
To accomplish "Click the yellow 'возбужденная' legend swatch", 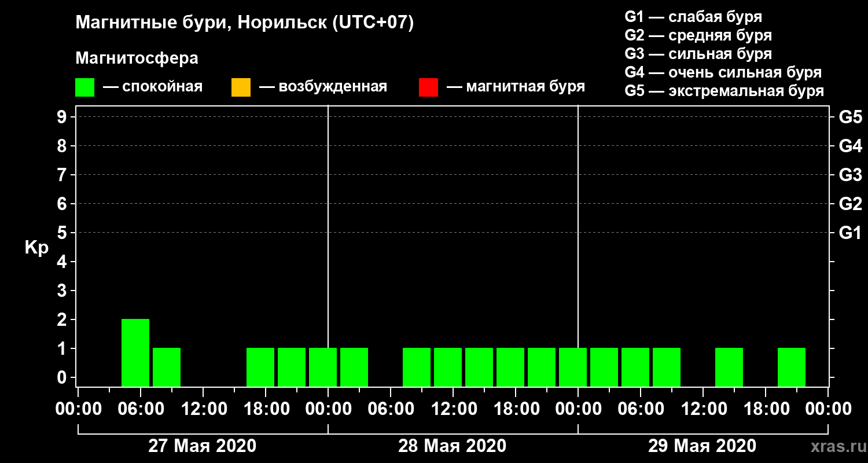I will [x=241, y=87].
